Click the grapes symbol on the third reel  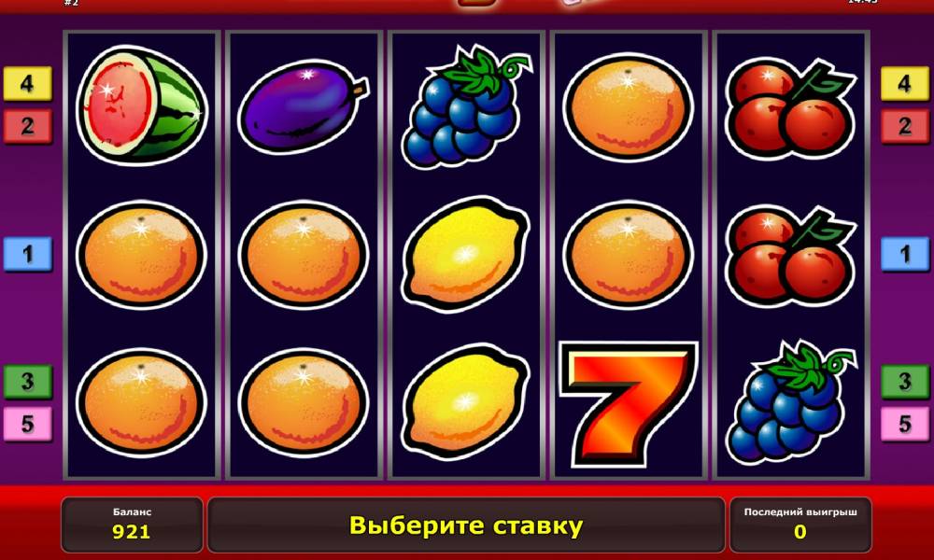(466, 105)
